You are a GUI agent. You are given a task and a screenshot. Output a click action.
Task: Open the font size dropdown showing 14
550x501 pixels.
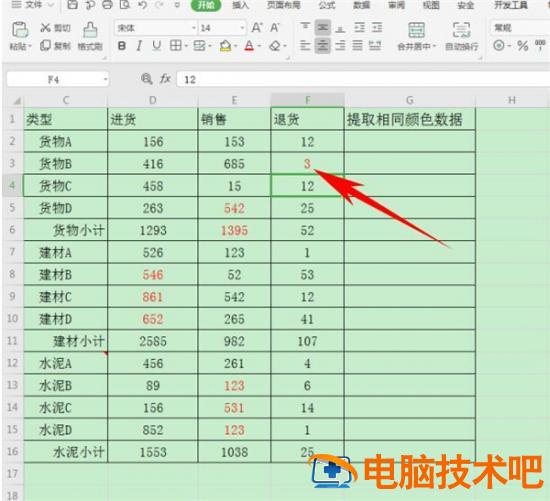click(x=242, y=28)
